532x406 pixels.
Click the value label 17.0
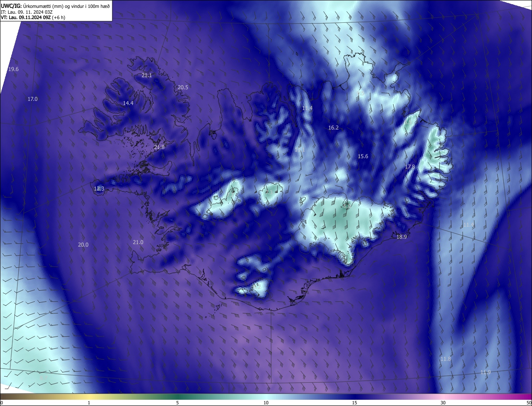click(32, 99)
